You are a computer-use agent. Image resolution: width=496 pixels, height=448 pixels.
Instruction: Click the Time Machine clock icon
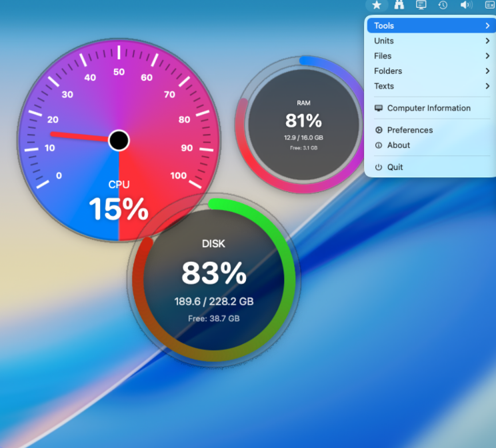(x=443, y=5)
